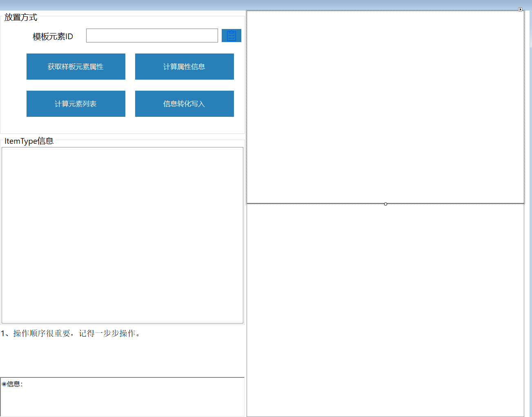
Task: Click the 模板元素ID text input box
Action: (152, 36)
